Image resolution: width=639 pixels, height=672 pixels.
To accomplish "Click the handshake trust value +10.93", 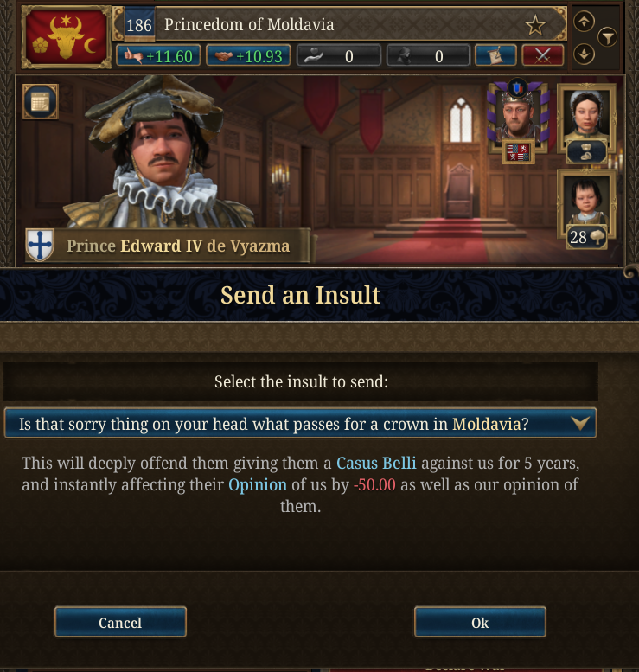I will tap(248, 56).
